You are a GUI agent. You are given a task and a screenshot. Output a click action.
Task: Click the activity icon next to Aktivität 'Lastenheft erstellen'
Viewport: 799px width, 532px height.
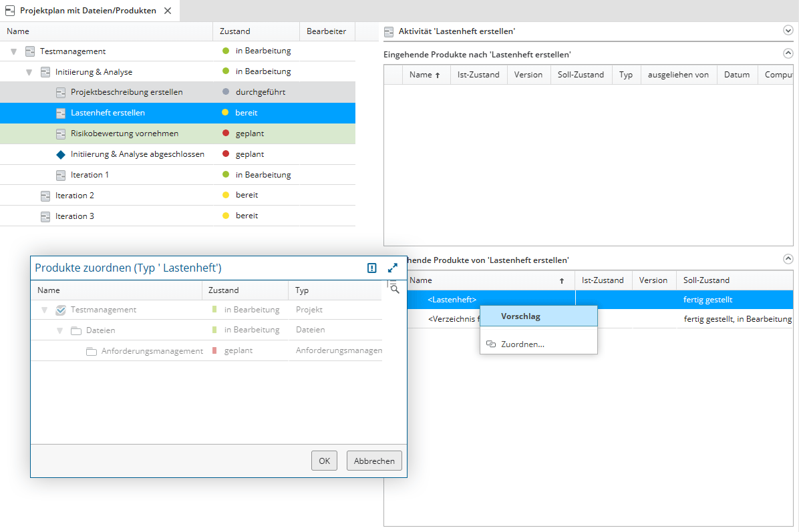pyautogui.click(x=389, y=31)
